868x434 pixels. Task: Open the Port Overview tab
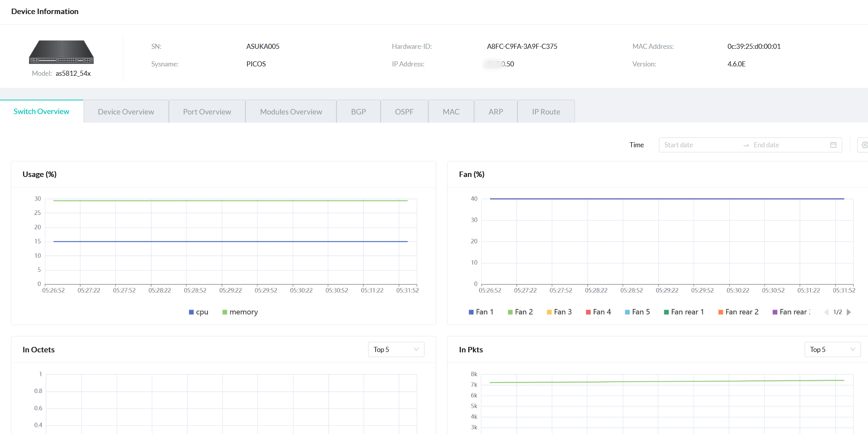tap(207, 112)
